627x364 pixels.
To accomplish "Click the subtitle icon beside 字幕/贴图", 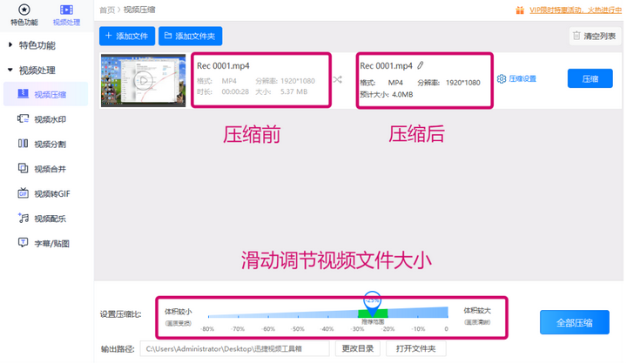I will point(23,242).
